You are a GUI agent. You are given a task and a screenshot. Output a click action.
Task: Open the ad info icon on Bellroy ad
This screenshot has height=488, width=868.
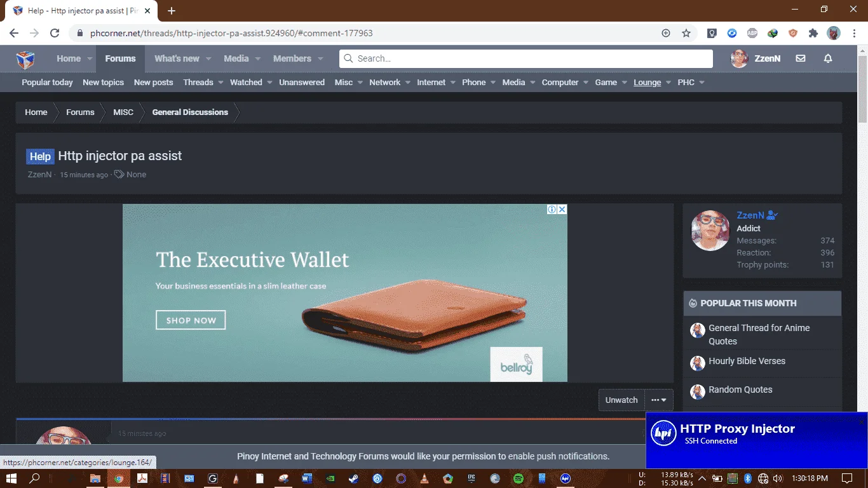(552, 209)
